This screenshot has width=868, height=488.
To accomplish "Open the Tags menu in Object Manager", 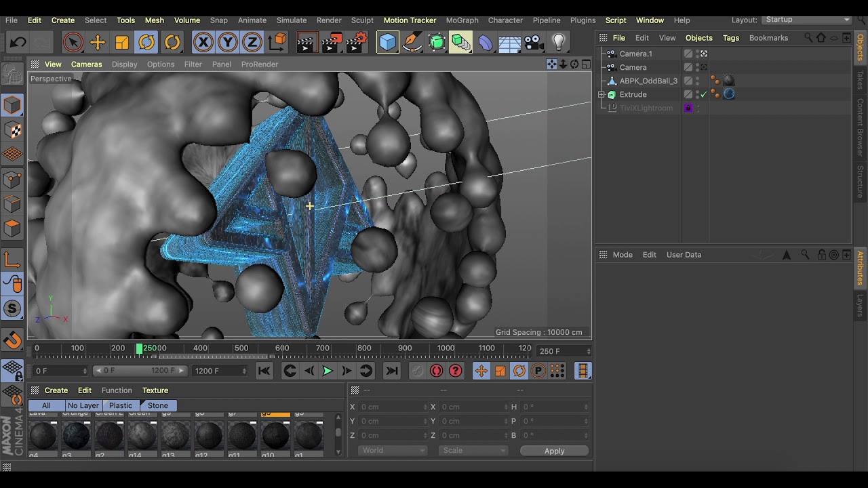I will (731, 38).
